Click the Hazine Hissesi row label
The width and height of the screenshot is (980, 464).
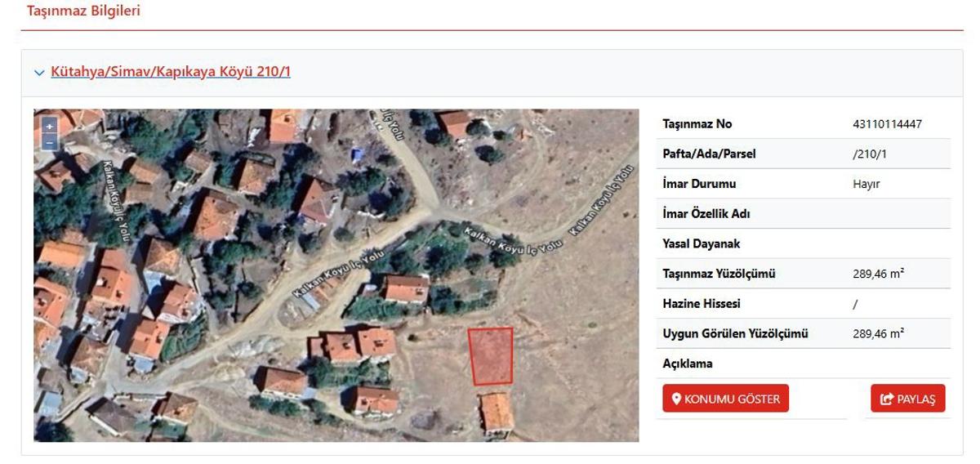tap(701, 304)
